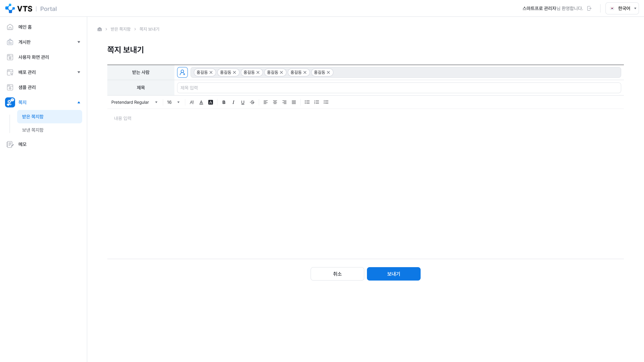Open the 한국어 language dropdown
Screen dimensions: 644x362
pos(622,8)
